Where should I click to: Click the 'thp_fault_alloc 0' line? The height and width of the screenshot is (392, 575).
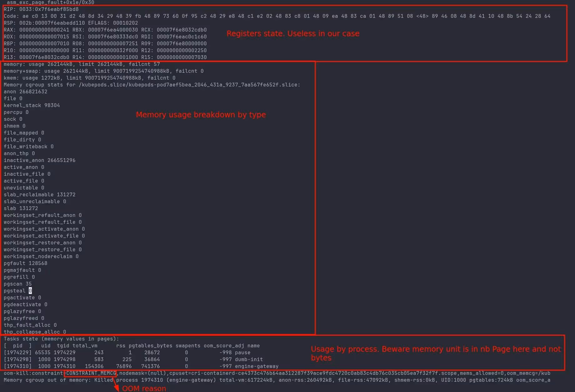(x=30, y=325)
